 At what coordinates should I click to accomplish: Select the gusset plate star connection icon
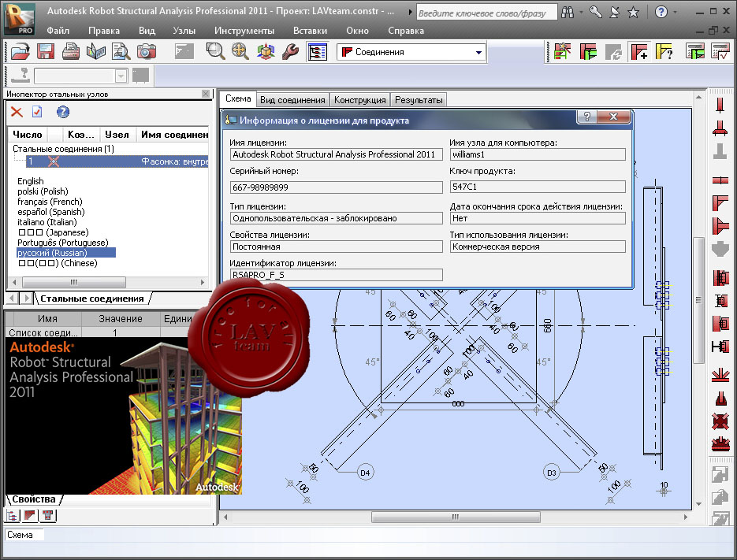point(720,374)
